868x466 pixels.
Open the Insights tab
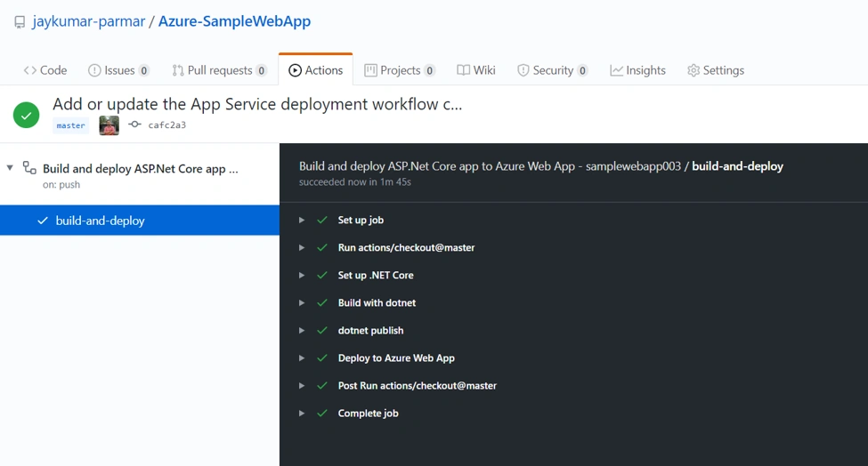(637, 70)
